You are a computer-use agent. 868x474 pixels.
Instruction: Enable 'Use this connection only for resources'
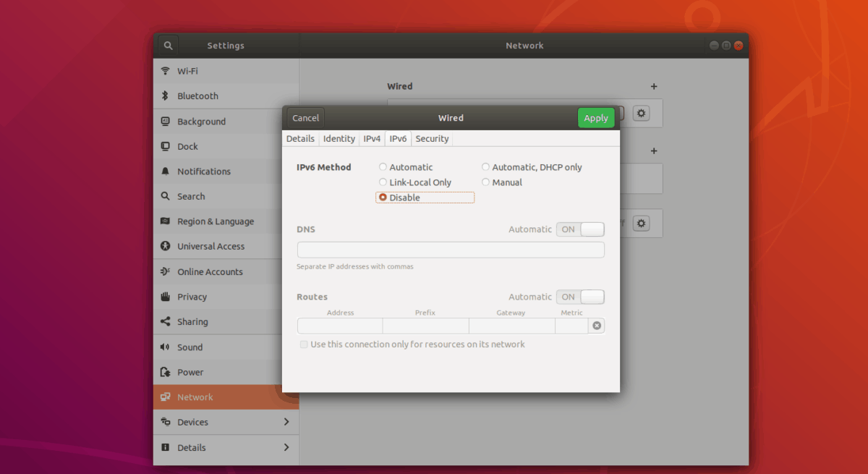pyautogui.click(x=304, y=344)
